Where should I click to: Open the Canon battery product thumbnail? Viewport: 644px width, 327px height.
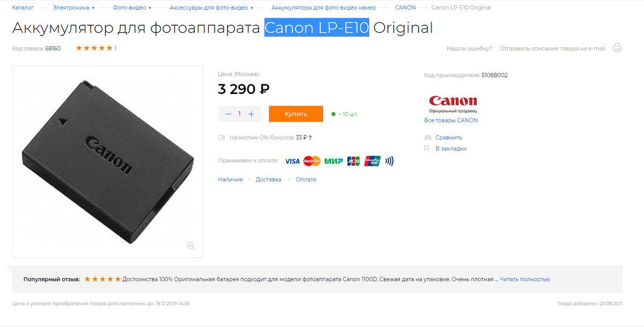(x=107, y=162)
